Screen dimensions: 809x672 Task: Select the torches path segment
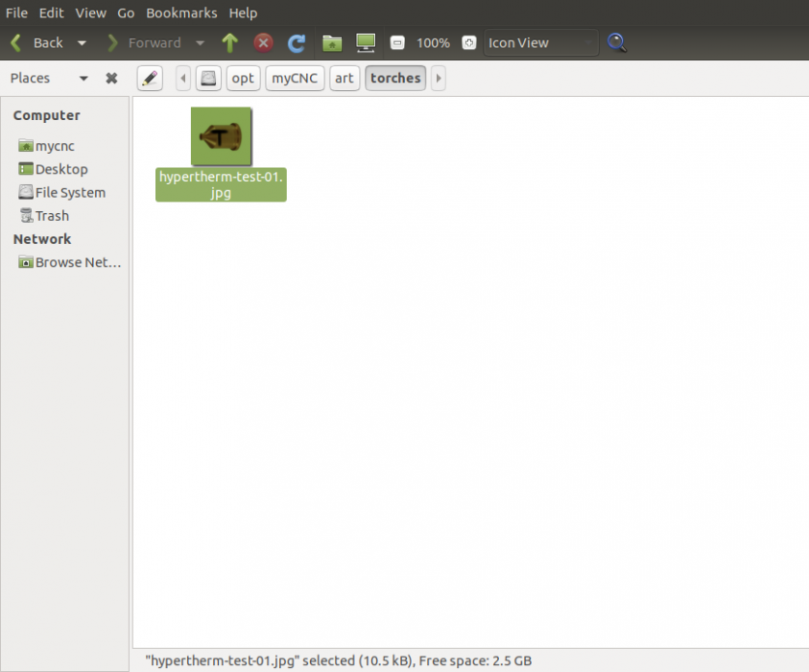tap(395, 78)
